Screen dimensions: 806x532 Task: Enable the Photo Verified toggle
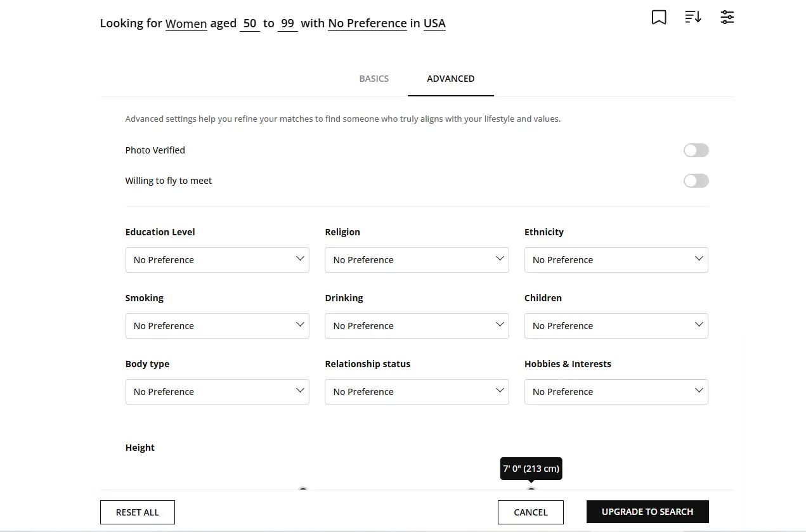click(x=696, y=150)
